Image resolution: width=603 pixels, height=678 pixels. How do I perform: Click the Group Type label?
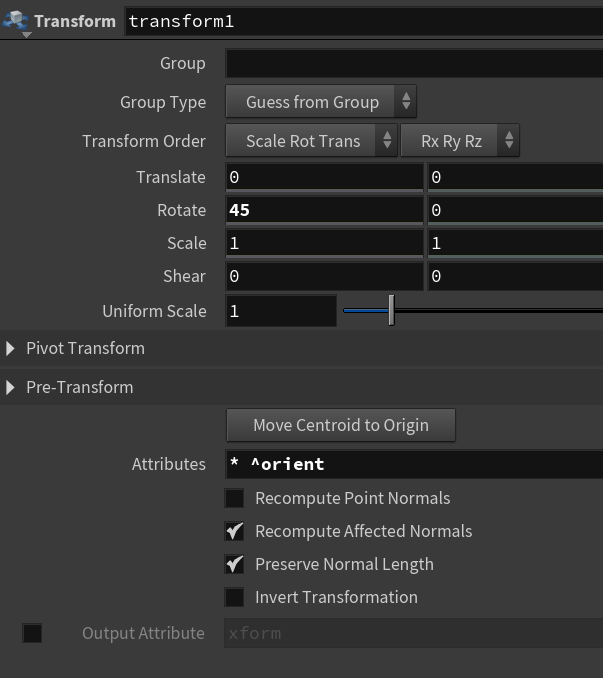pos(163,102)
